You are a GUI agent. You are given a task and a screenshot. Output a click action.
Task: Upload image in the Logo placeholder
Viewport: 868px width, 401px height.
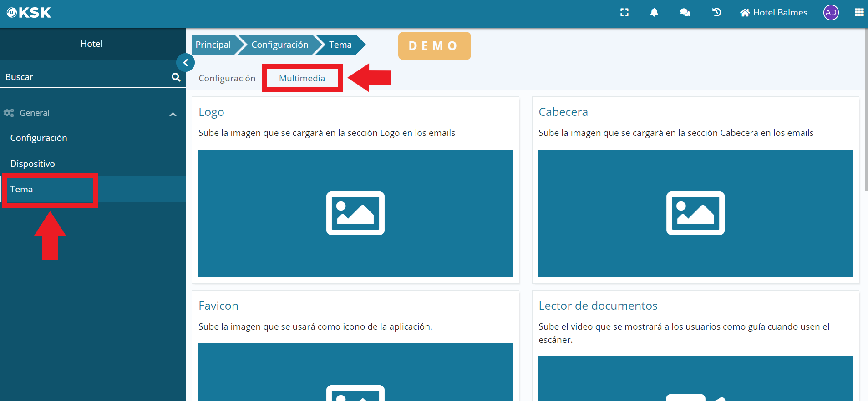[x=355, y=213]
